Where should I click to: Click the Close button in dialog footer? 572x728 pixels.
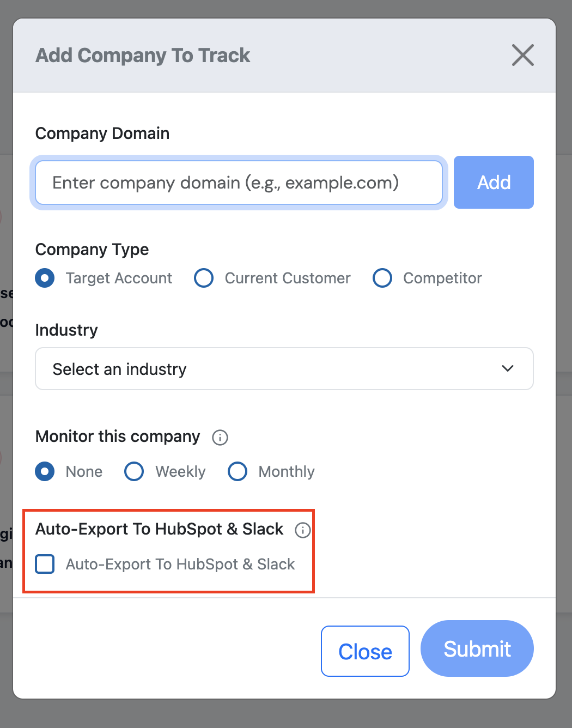point(365,651)
